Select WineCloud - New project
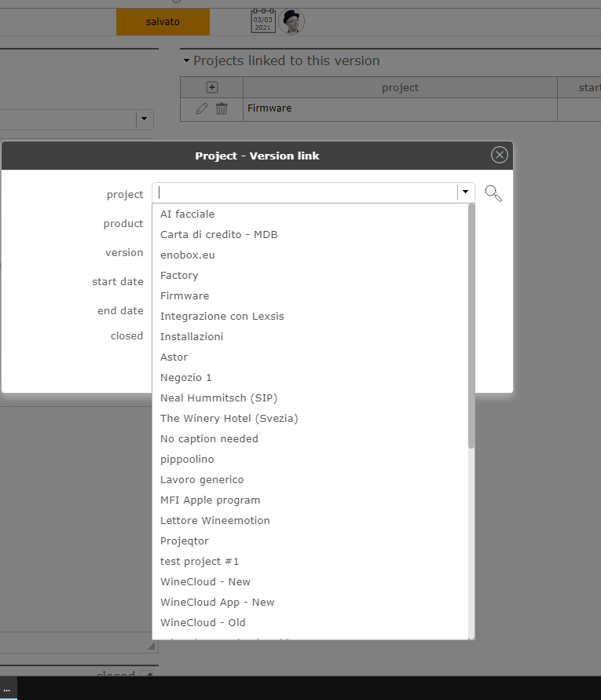The height and width of the screenshot is (700, 601). point(310,581)
